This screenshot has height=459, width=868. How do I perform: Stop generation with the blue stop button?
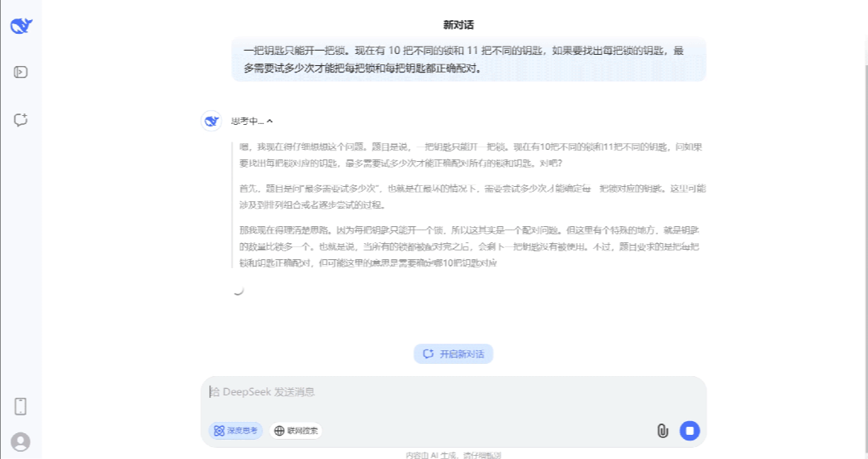(689, 431)
